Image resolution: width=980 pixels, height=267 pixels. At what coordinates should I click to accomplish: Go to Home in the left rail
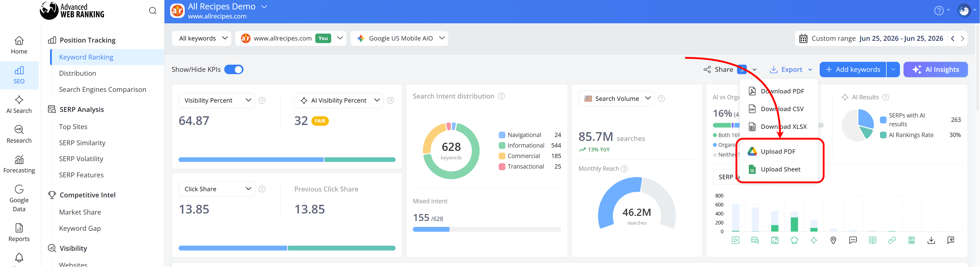point(19,45)
